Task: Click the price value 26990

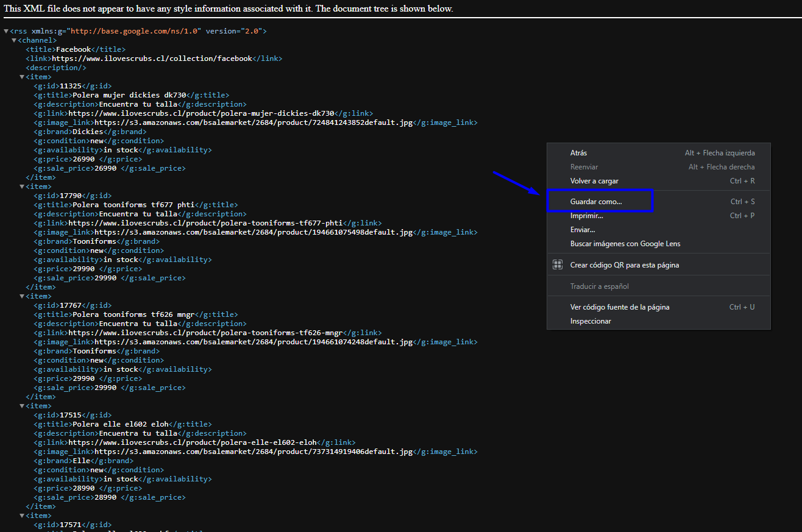Action: (x=83, y=159)
